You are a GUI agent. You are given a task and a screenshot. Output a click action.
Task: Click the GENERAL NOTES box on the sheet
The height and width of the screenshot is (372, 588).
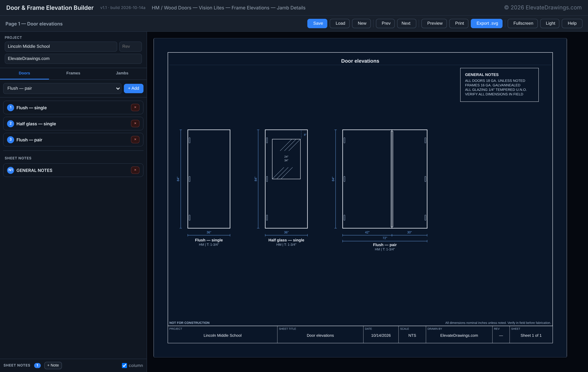click(499, 85)
